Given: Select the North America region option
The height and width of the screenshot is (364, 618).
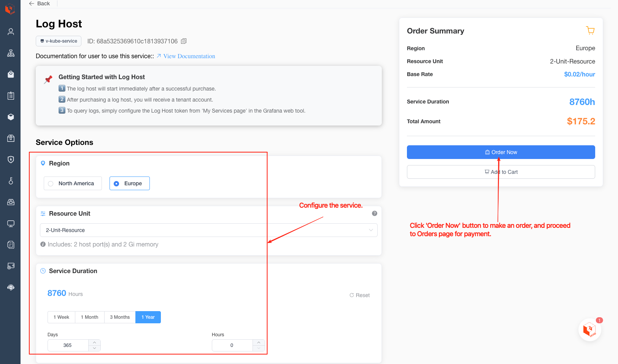Looking at the screenshot, I should [73, 183].
